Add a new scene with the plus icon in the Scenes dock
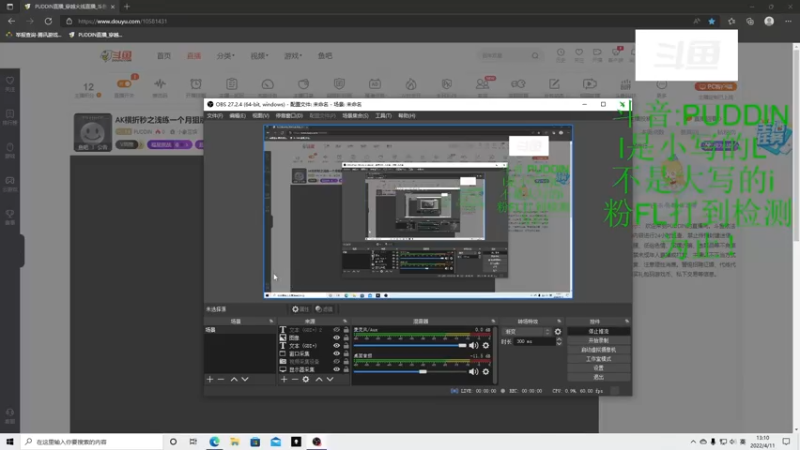The width and height of the screenshot is (800, 450). (x=210, y=380)
